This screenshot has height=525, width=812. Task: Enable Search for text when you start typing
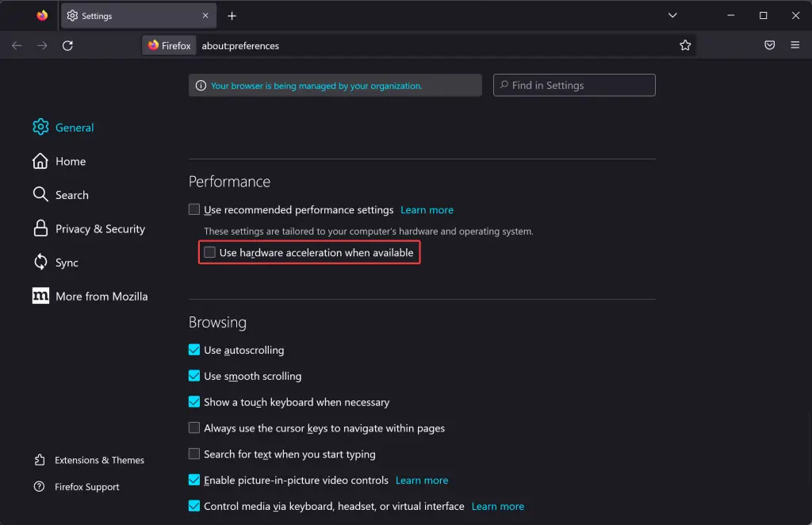[x=194, y=454]
